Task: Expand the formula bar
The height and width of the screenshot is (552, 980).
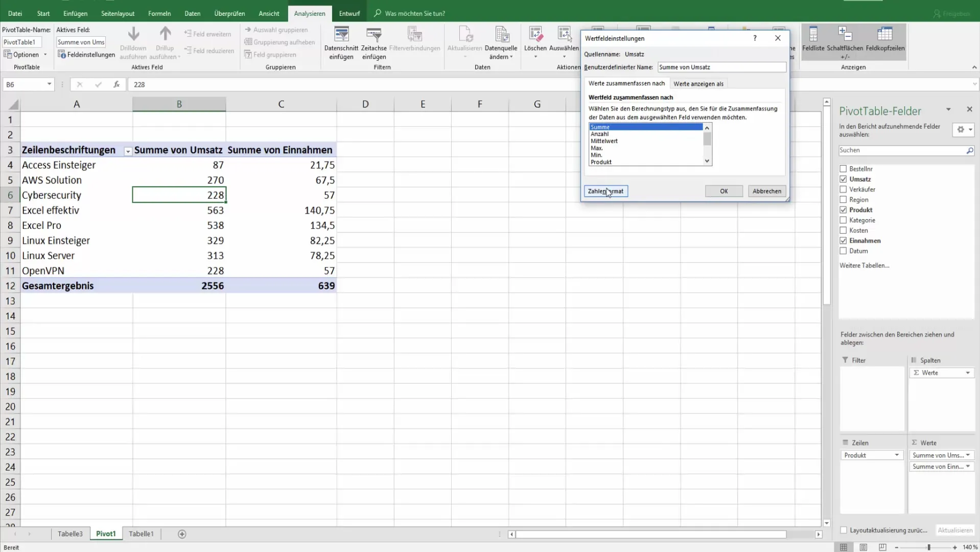Action: 974,84
